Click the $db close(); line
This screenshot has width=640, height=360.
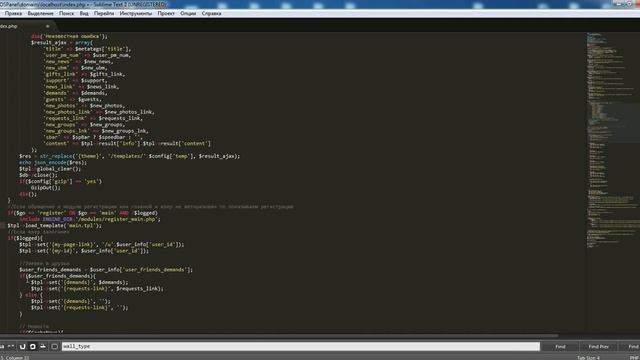coord(38,175)
